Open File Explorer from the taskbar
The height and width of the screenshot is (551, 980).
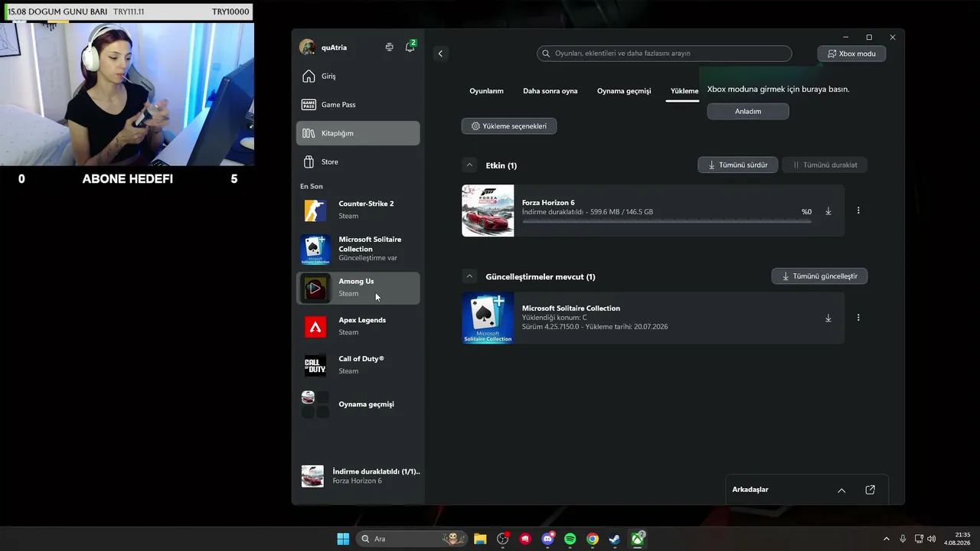click(x=480, y=539)
